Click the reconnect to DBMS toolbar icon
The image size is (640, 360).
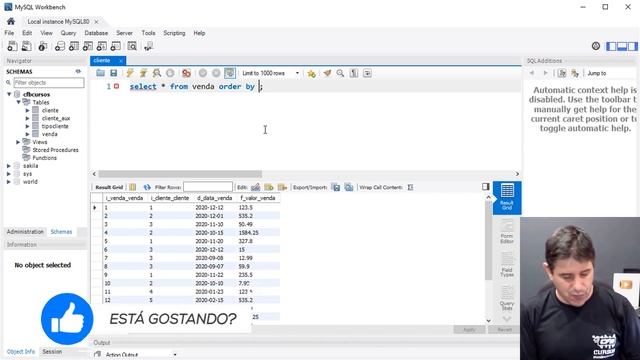click(x=148, y=46)
